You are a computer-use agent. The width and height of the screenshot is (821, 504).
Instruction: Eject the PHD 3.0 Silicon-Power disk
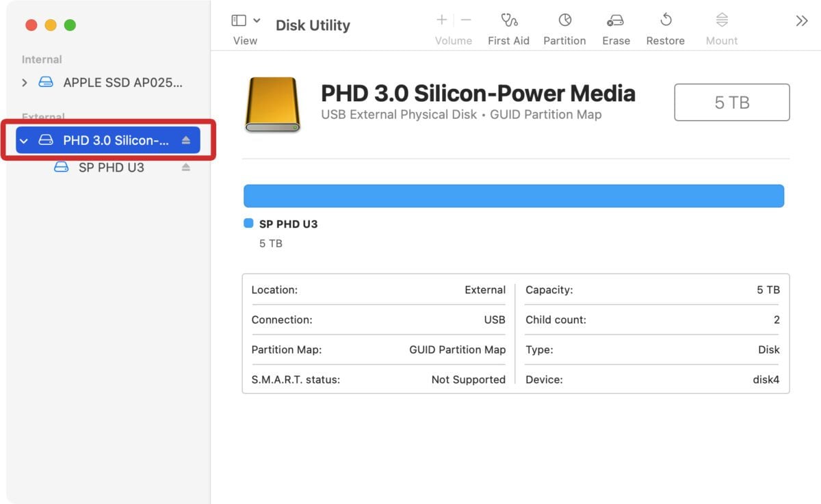(185, 140)
